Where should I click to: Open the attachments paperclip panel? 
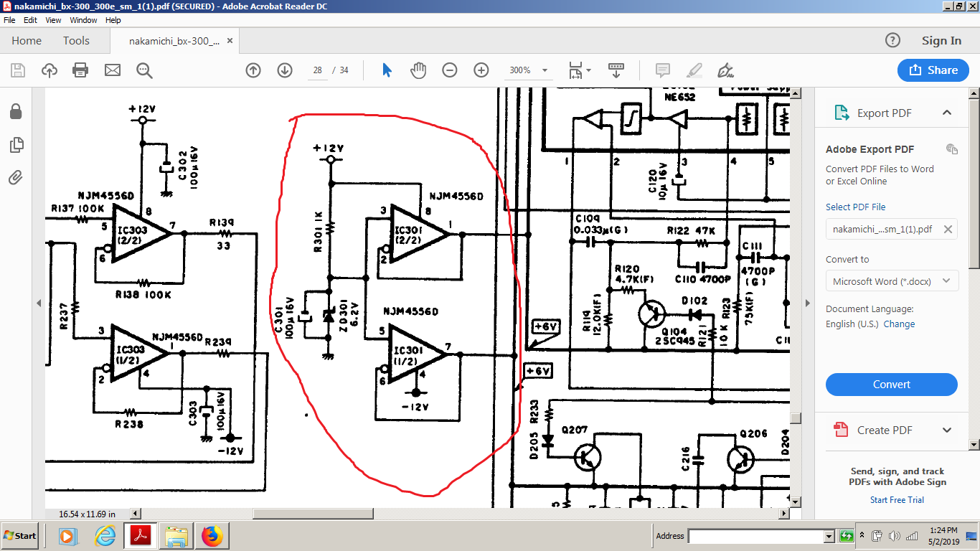(x=16, y=178)
